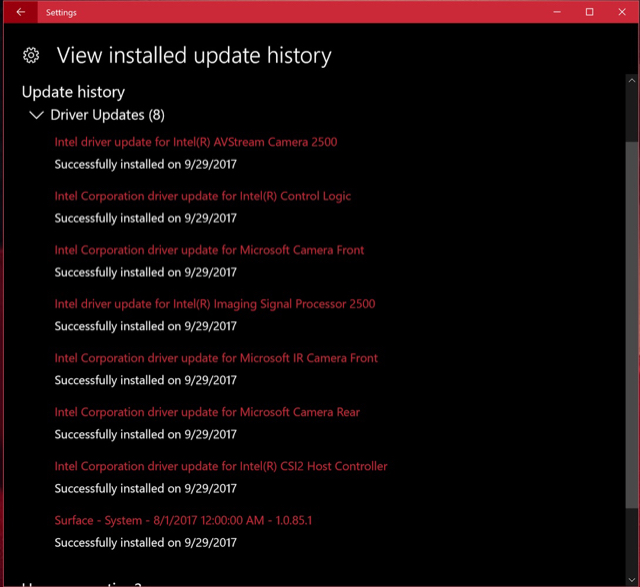Open Surface - System 1.0.85.1 update link
Image resolution: width=640 pixels, height=587 pixels.
tap(183, 520)
